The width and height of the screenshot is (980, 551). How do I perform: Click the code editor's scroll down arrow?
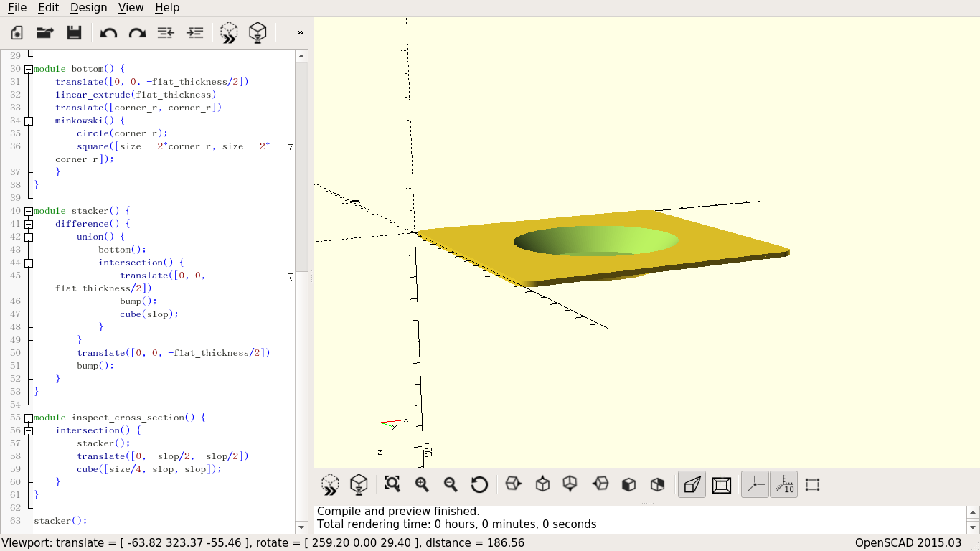[302, 527]
